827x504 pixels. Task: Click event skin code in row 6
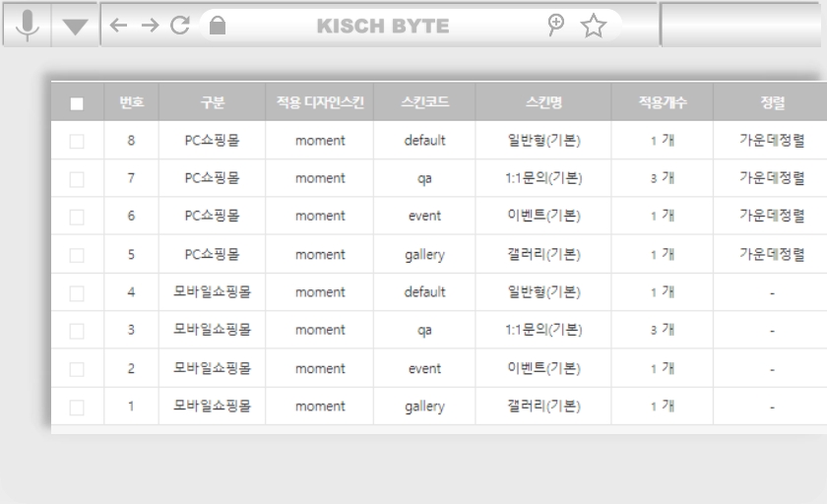click(x=424, y=216)
